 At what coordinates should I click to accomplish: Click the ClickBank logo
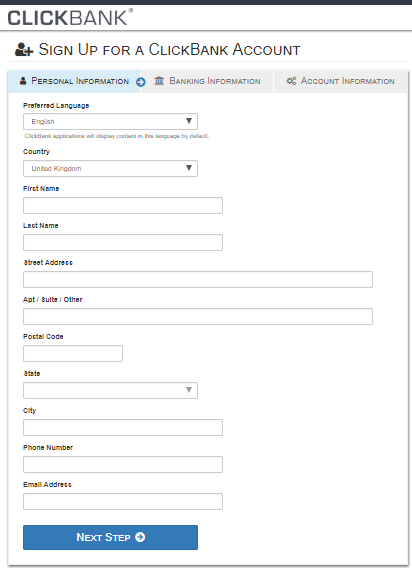tap(70, 17)
